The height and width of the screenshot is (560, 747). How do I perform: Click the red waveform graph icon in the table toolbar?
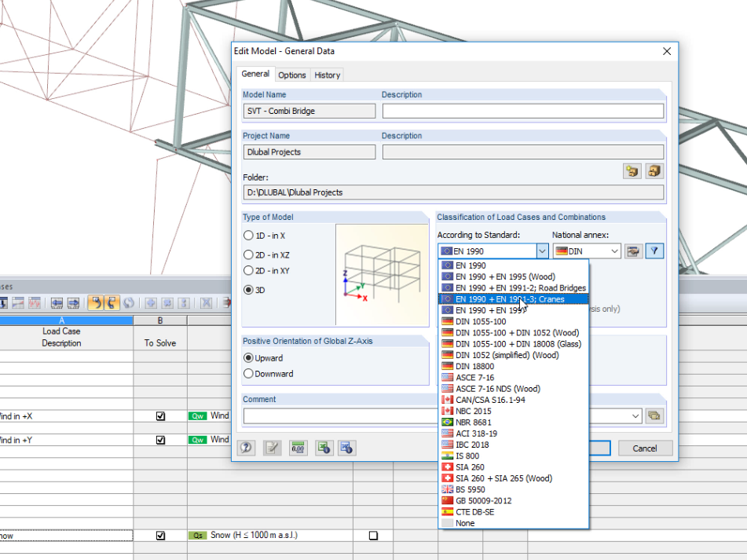pos(35,303)
